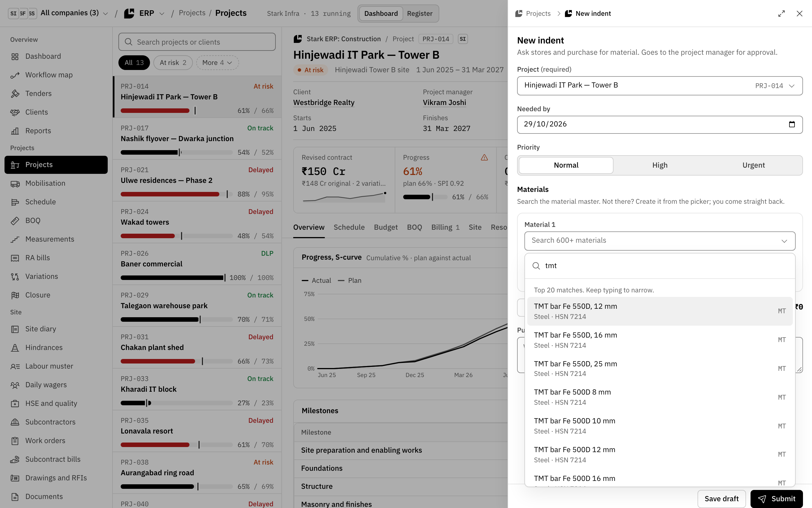Switch to the Schedule tab
This screenshot has height=508, width=812.
pos(349,227)
